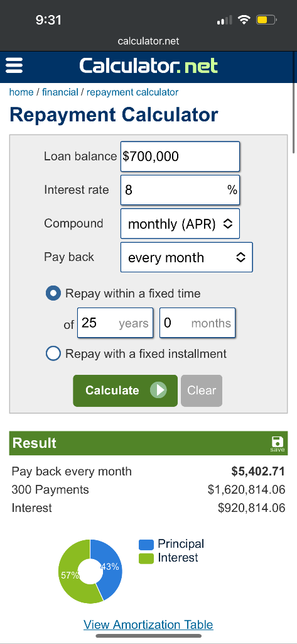Tap the battery icon in status bar
297x644 pixels.
(x=267, y=19)
